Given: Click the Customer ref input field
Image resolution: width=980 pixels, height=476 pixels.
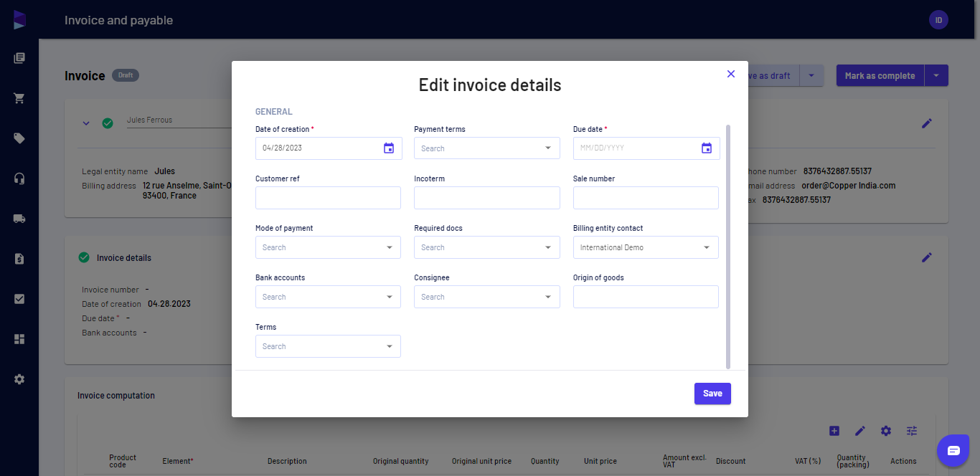Looking at the screenshot, I should [x=328, y=198].
